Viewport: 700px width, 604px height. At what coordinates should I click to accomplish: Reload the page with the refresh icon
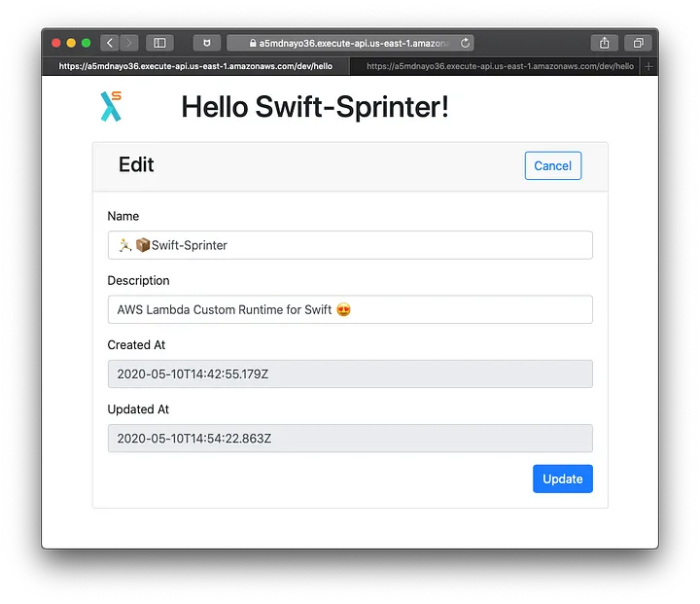click(x=465, y=43)
